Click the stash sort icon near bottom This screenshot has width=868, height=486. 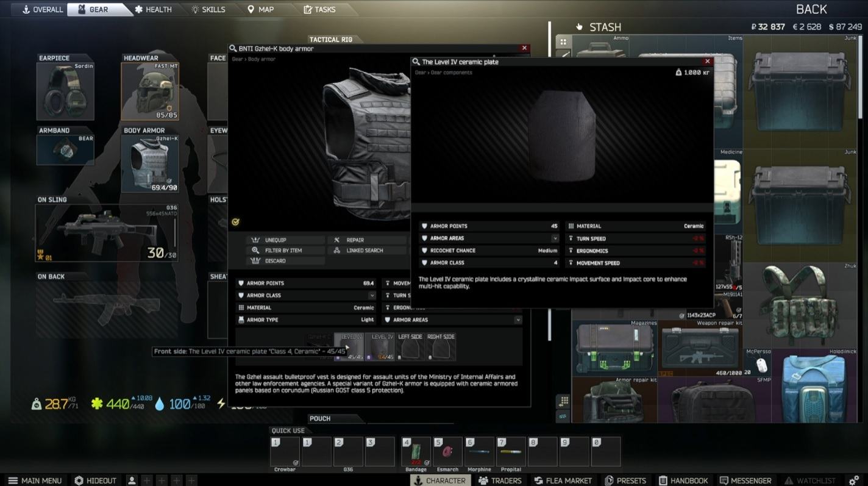click(563, 401)
